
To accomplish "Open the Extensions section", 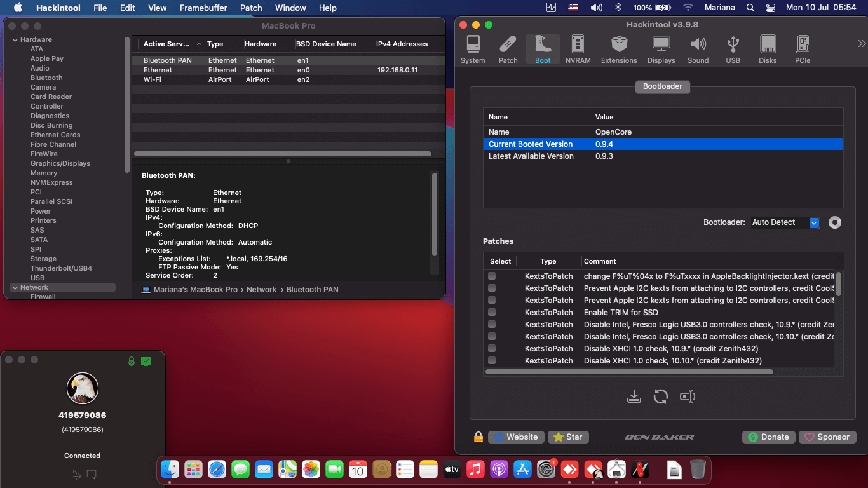I will [x=619, y=50].
